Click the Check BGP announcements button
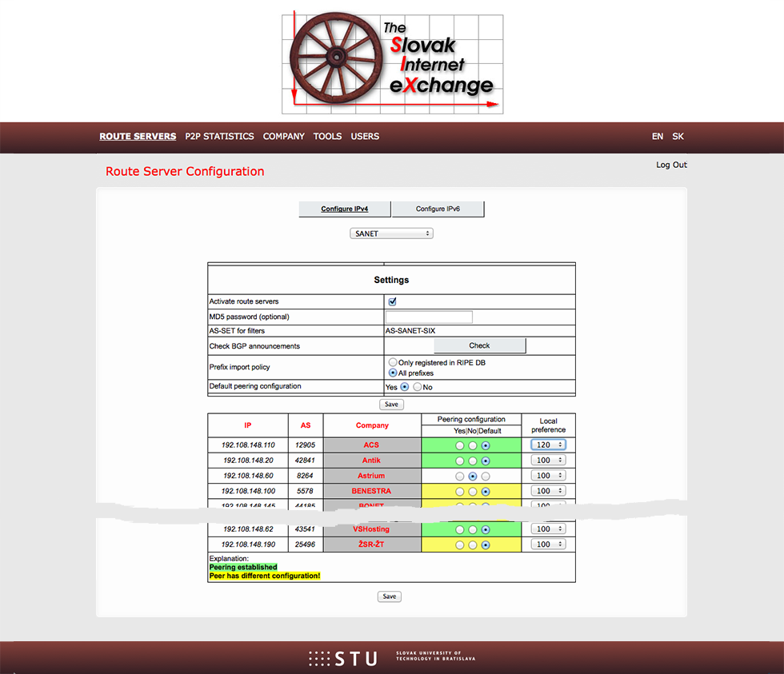The image size is (784, 674). click(x=479, y=345)
